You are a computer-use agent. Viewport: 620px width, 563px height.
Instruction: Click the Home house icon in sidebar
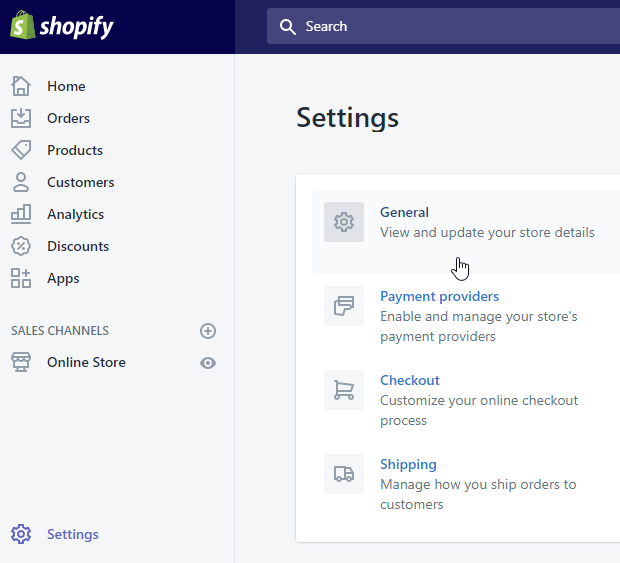pyautogui.click(x=21, y=86)
